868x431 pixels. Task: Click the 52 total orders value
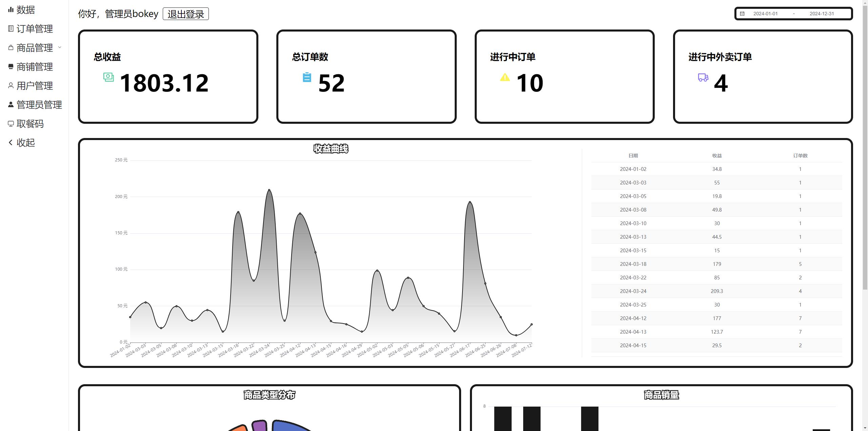[332, 83]
